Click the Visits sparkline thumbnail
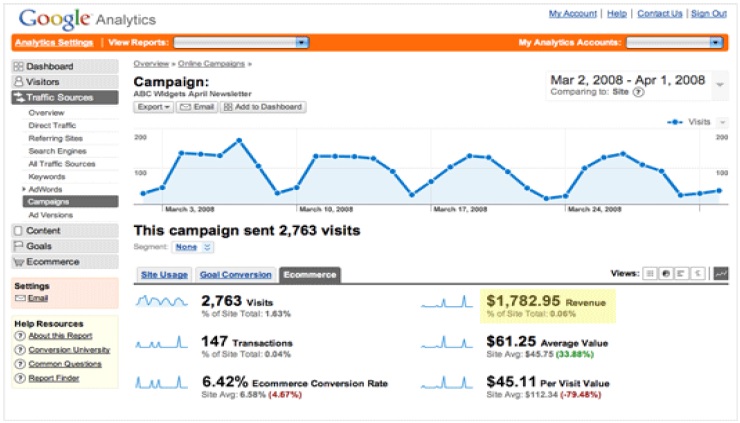740x423 pixels. [160, 300]
